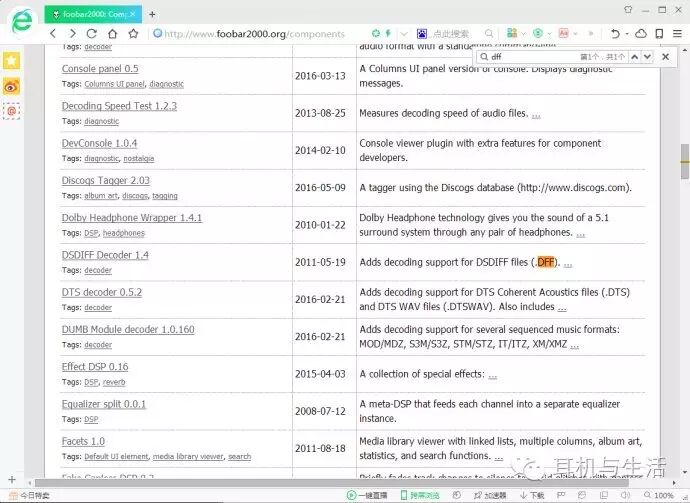
Task: Click the tagging tag under Discogs Tagger
Action: tap(165, 196)
